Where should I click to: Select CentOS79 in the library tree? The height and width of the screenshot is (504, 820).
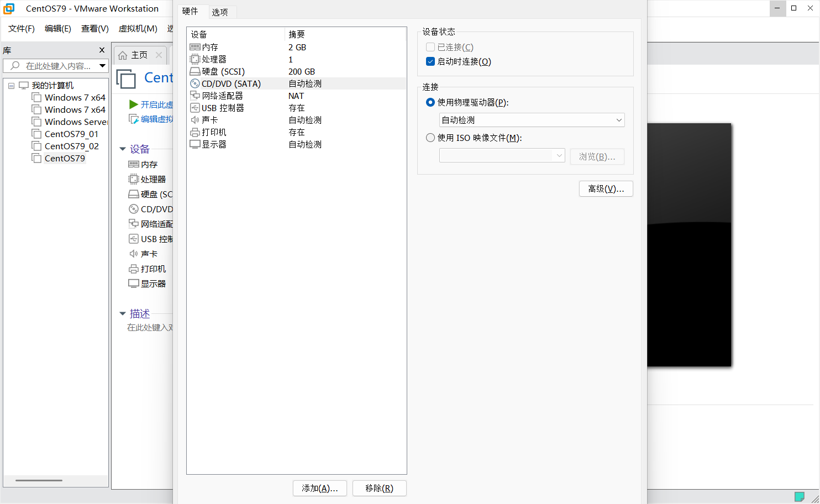click(65, 158)
